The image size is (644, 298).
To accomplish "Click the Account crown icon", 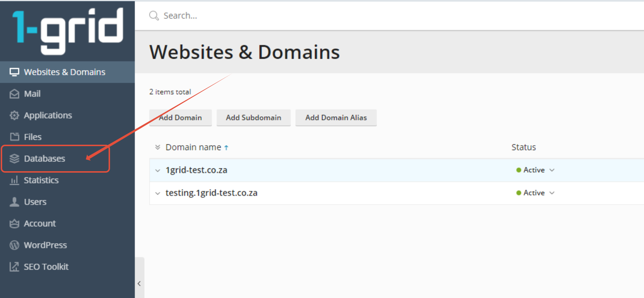I will (14, 223).
